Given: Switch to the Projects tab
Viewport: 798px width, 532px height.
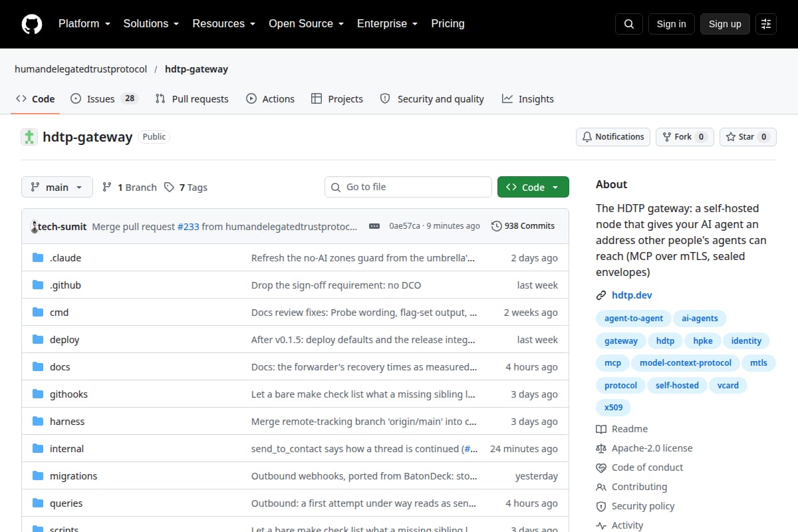Looking at the screenshot, I should [x=337, y=99].
